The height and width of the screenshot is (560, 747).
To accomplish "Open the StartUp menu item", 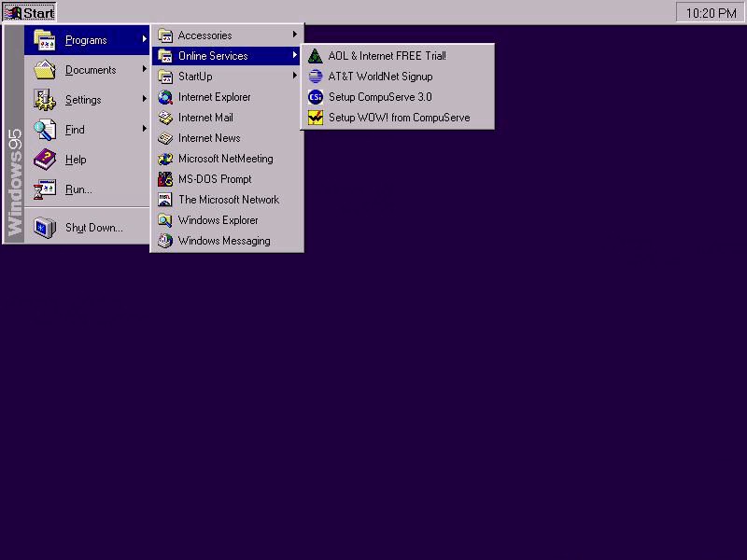I will [x=227, y=77].
